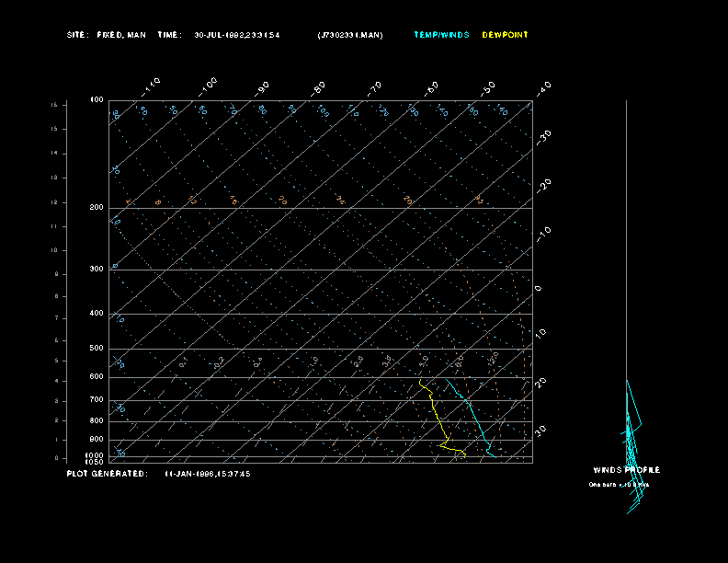Click the -40 temperature label at top right
This screenshot has width=728, height=563.
point(543,87)
